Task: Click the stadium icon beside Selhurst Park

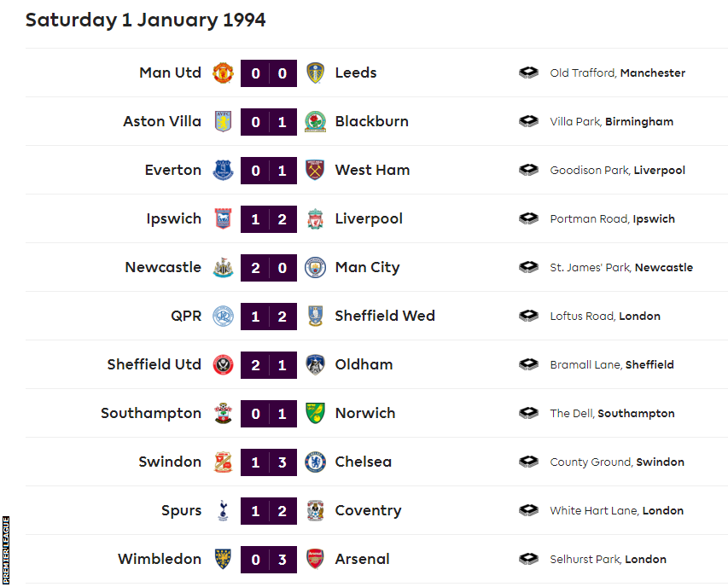Action: point(528,559)
